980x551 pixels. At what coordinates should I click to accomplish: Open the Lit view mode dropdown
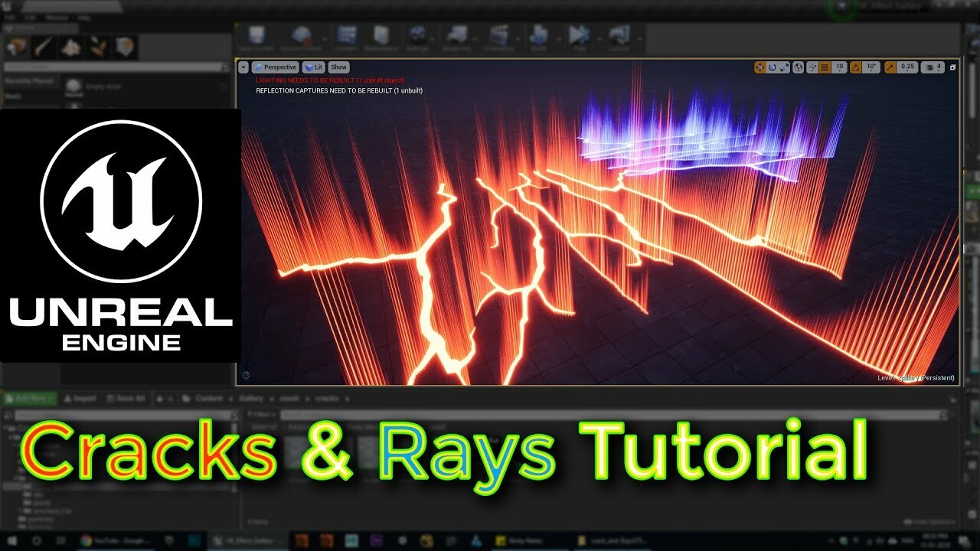313,67
